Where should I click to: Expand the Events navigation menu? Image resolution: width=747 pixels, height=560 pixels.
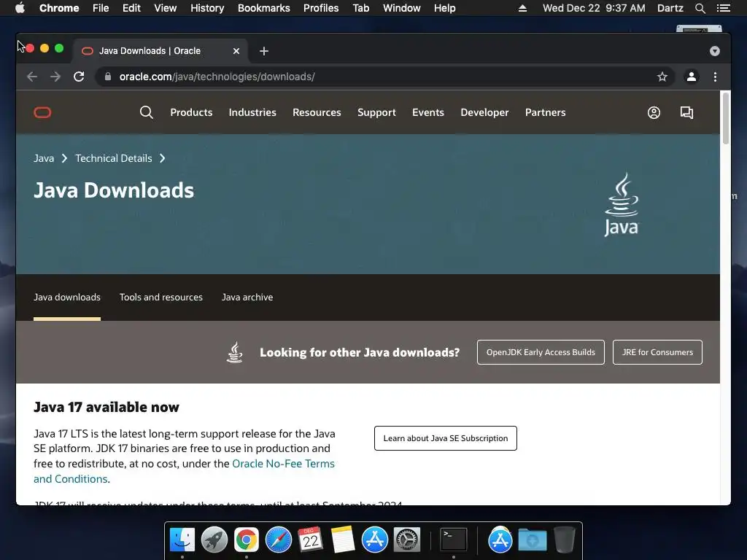tap(428, 112)
